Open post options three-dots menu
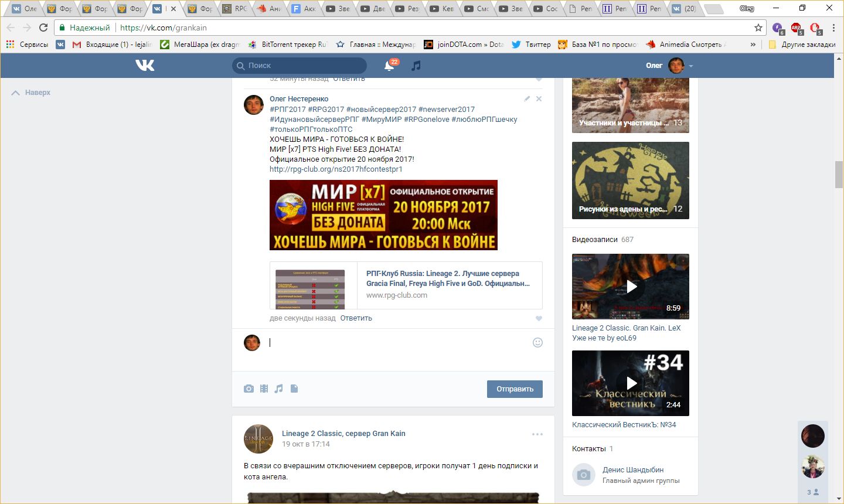 tap(537, 434)
